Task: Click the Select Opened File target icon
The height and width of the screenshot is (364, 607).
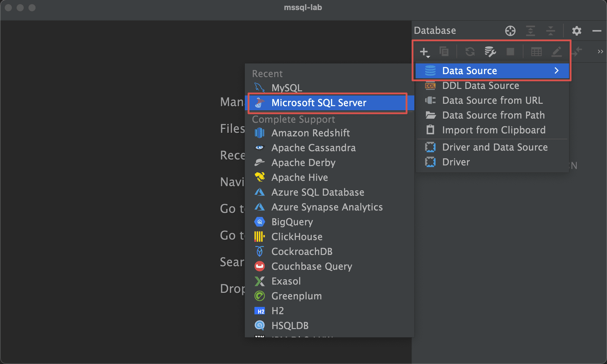Action: pyautogui.click(x=510, y=31)
